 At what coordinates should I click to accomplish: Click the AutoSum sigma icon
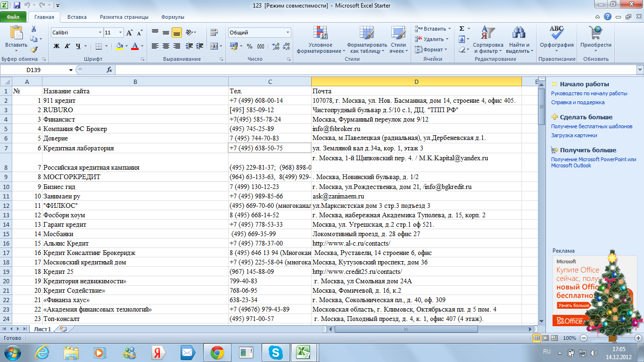point(462,29)
